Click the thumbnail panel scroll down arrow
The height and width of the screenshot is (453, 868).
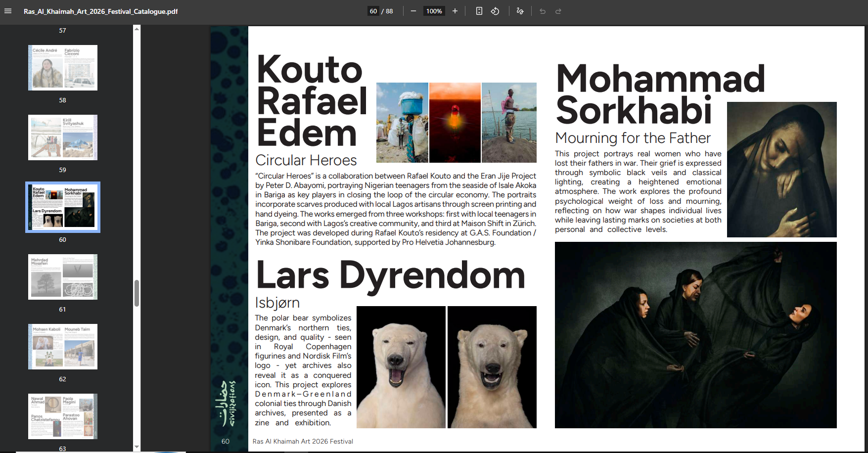pyautogui.click(x=137, y=447)
